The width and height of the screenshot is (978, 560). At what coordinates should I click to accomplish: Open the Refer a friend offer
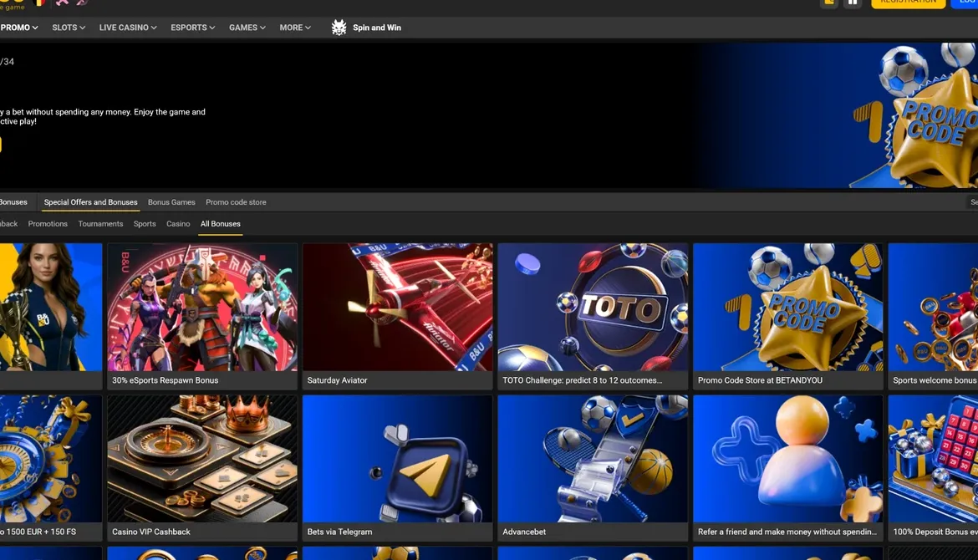coord(787,468)
